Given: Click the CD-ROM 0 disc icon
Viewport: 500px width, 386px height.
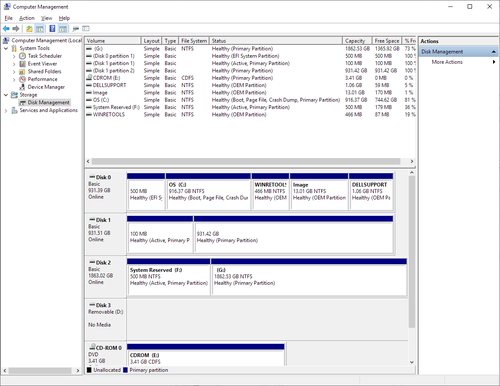Looking at the screenshot, I should tap(92, 347).
